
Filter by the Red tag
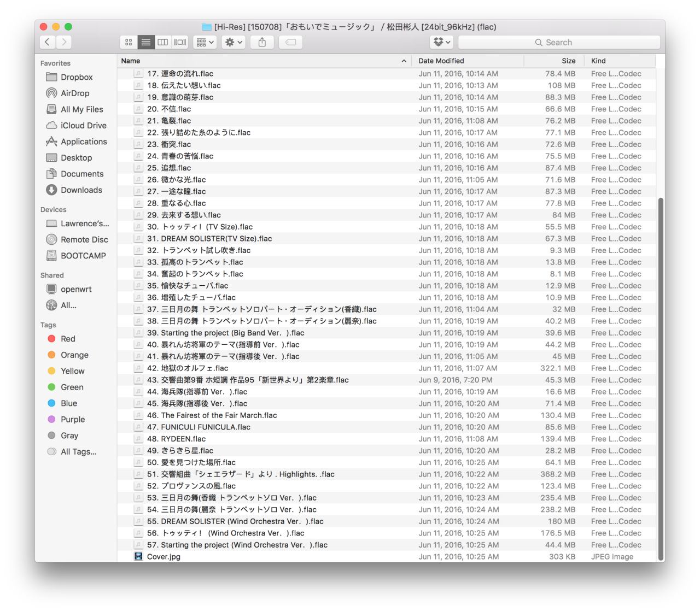[x=68, y=339]
